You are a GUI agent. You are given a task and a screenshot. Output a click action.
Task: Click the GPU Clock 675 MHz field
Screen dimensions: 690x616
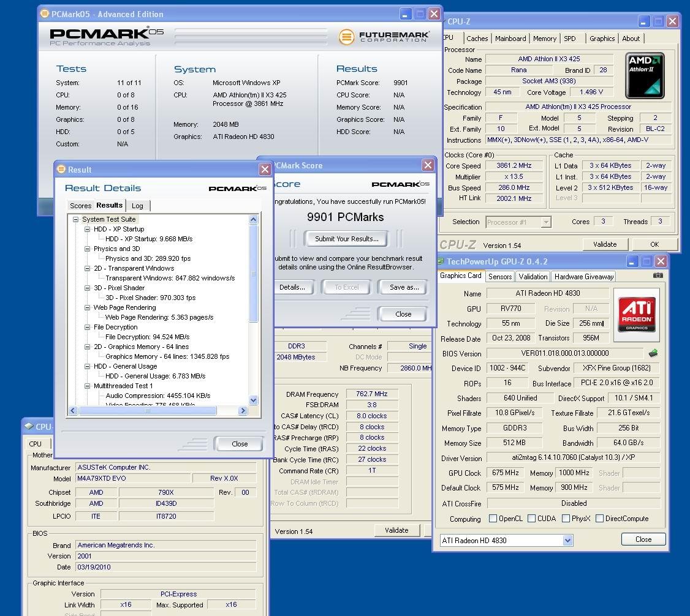(x=505, y=473)
